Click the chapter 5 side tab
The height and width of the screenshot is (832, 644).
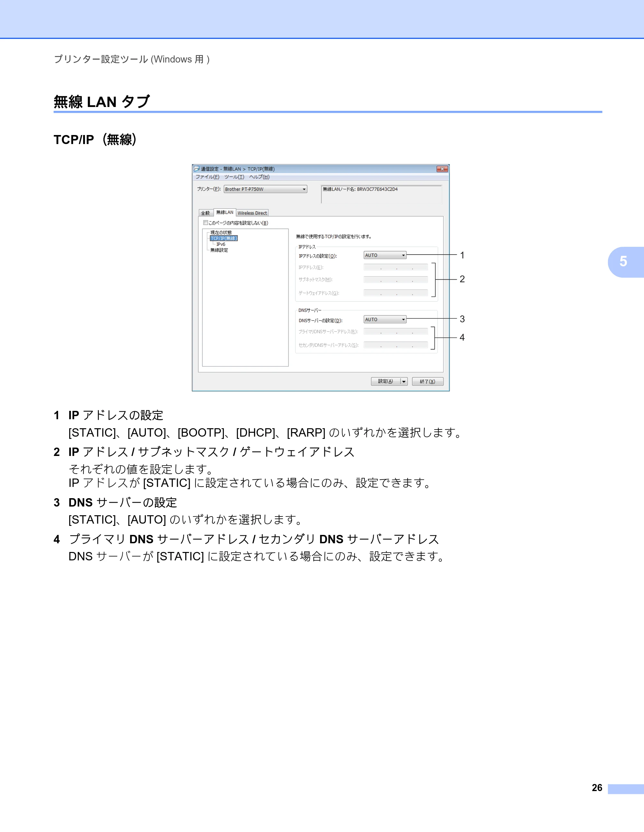(x=626, y=262)
